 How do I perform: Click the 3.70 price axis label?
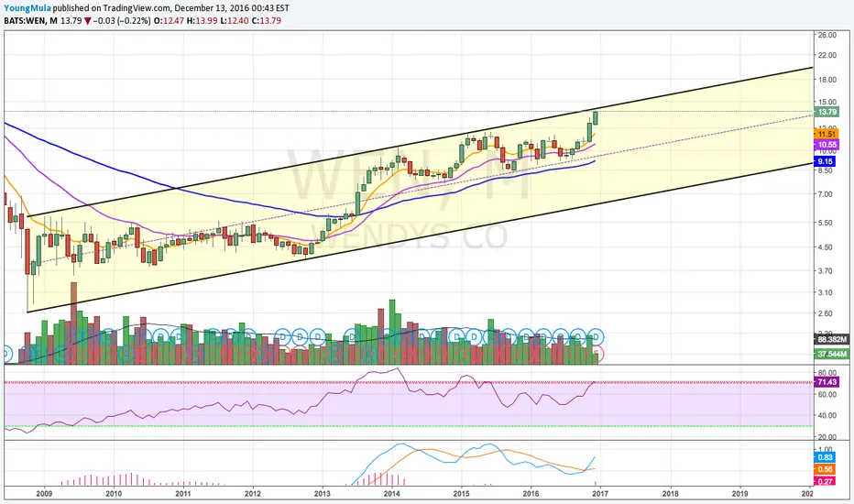tap(825, 270)
